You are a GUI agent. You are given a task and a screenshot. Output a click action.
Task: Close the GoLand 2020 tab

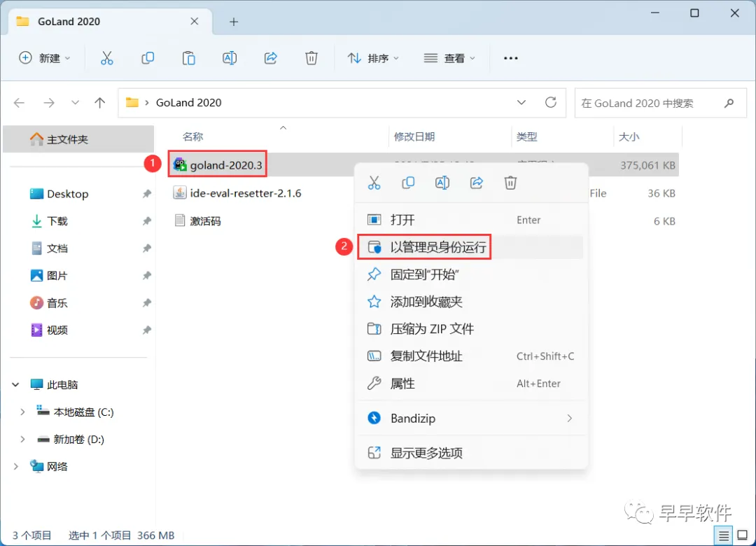(x=195, y=21)
